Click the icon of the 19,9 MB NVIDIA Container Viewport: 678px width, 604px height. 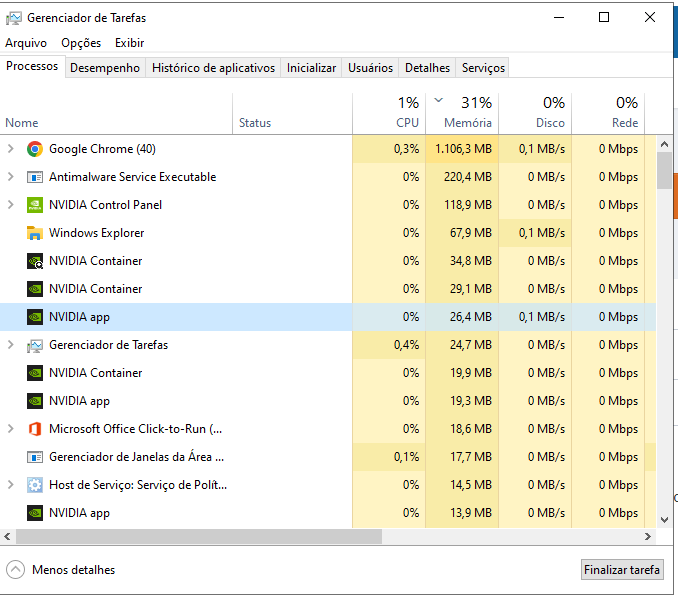[35, 373]
